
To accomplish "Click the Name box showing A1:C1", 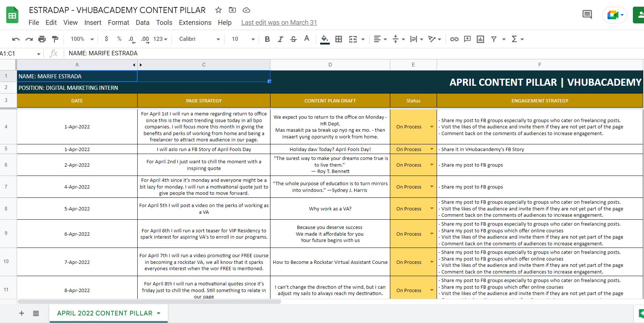I will (20, 53).
